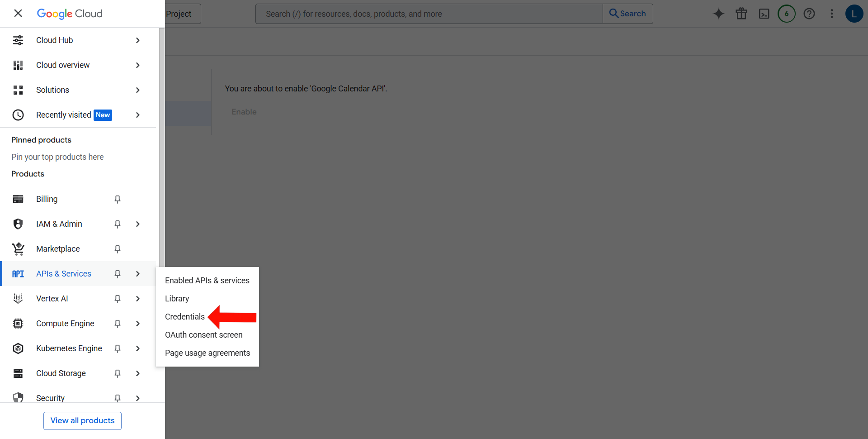
Task: Click the Solutions grid icon
Action: (18, 90)
